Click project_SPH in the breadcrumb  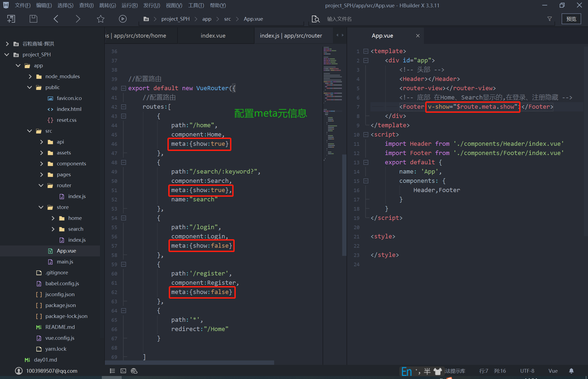coord(175,19)
